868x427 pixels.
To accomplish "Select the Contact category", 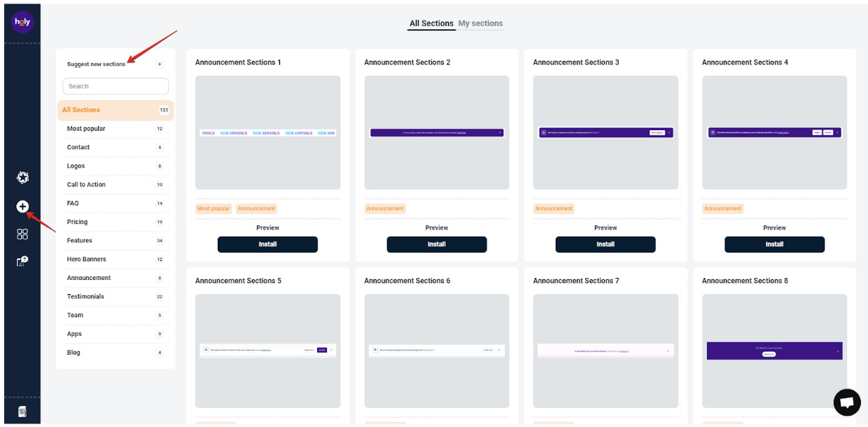I will (x=115, y=147).
